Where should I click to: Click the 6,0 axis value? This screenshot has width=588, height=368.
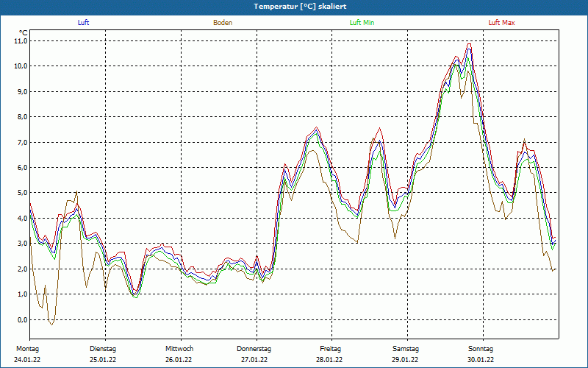click(22, 168)
